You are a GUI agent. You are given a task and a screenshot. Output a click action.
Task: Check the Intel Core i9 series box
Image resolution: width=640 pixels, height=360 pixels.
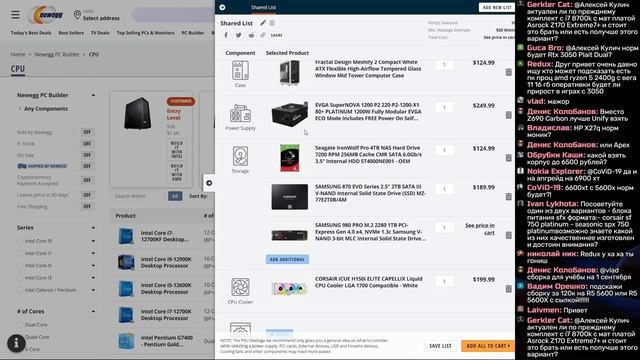pos(20,241)
